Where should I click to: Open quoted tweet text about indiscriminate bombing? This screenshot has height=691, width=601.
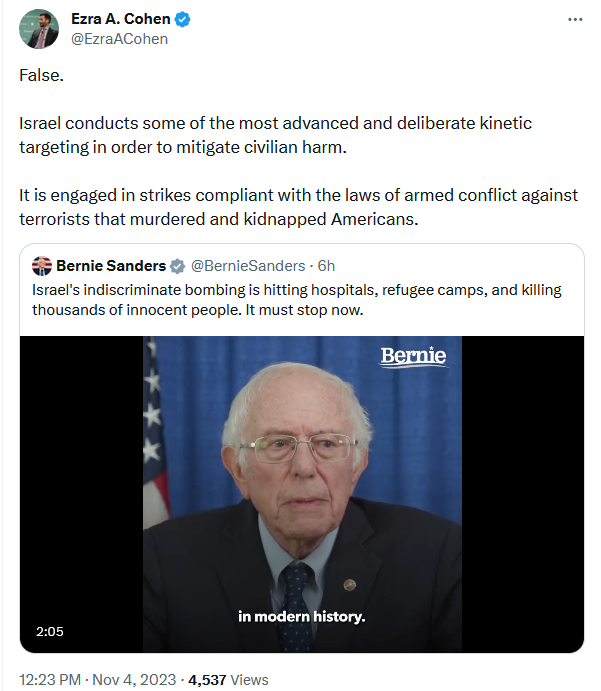coord(297,300)
